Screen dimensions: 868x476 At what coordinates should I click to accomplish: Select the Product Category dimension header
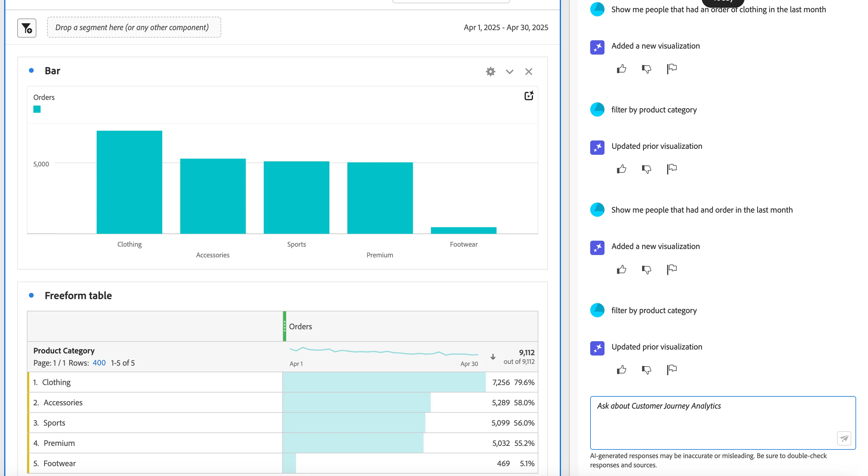pyautogui.click(x=64, y=351)
